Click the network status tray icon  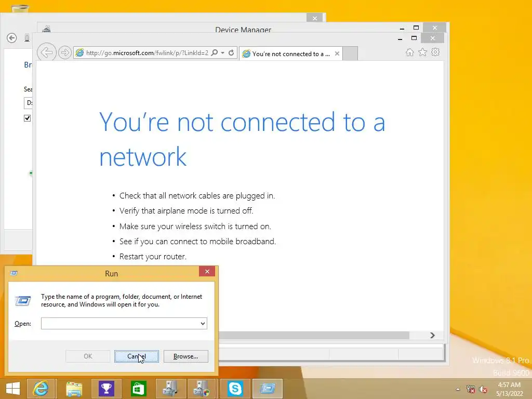point(471,389)
